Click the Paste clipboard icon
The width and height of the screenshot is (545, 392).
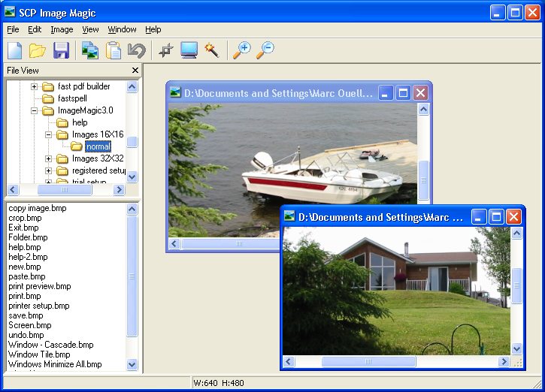click(114, 50)
